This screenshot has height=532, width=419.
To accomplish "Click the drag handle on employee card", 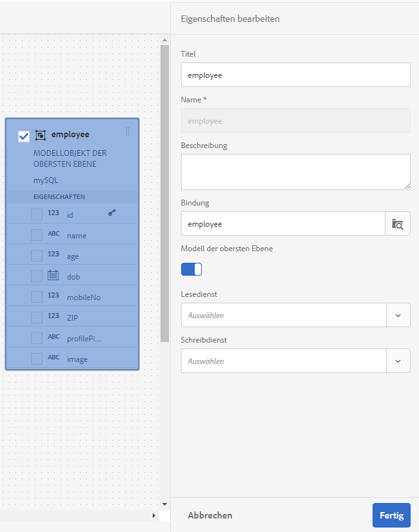I will pos(128,132).
